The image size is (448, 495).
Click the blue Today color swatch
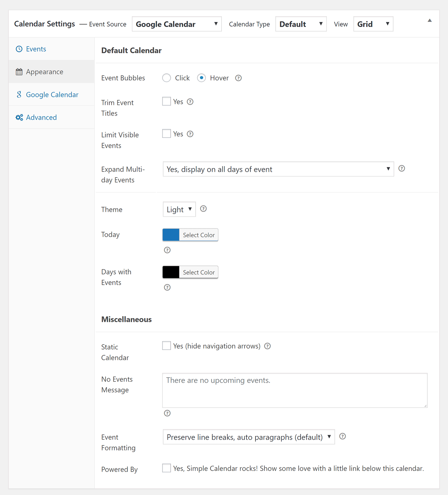coord(171,235)
